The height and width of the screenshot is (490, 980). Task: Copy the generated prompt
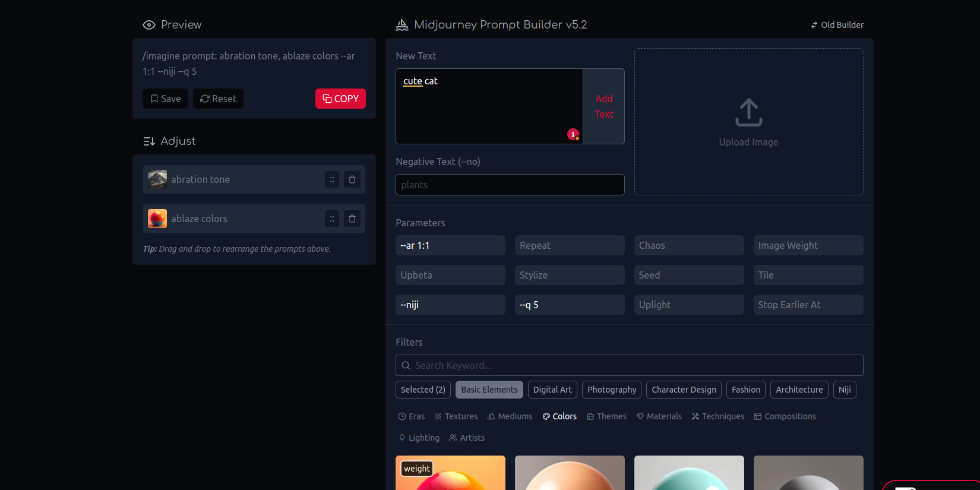point(340,99)
